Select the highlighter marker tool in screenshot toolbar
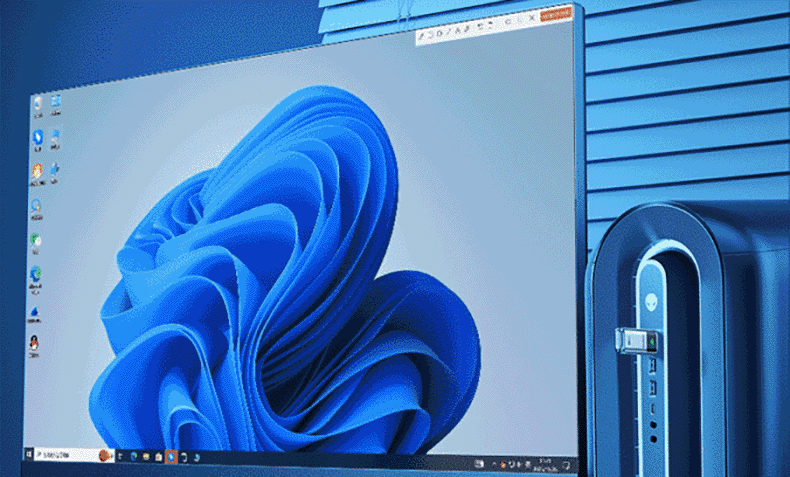The height and width of the screenshot is (477, 790). (x=467, y=28)
